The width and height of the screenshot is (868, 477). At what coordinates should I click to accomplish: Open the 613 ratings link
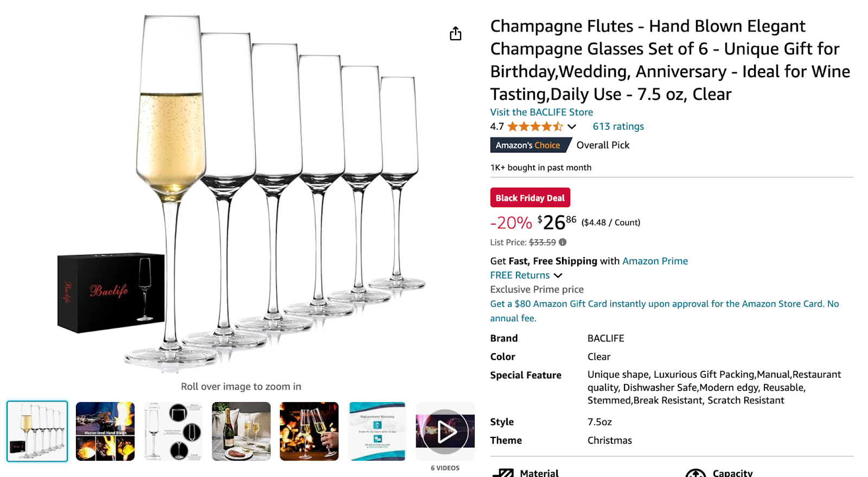[x=618, y=126]
